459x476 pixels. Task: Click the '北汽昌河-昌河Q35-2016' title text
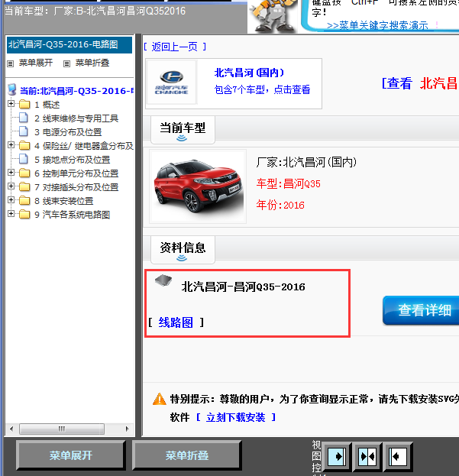[x=243, y=287]
